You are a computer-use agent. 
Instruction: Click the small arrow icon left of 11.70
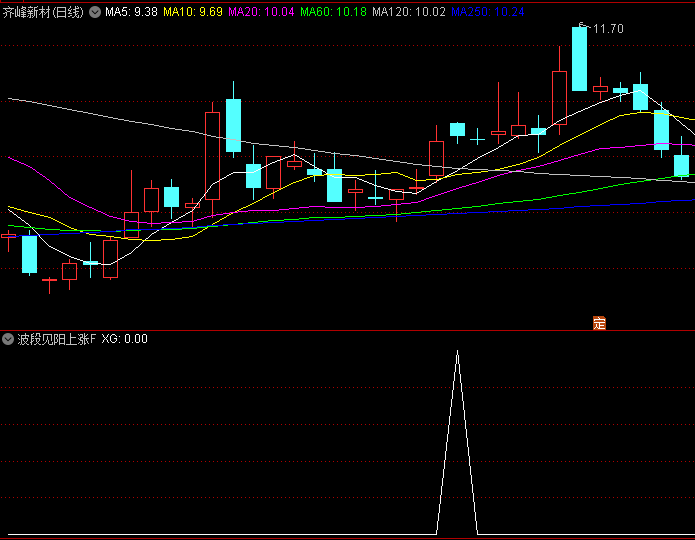coord(583,26)
